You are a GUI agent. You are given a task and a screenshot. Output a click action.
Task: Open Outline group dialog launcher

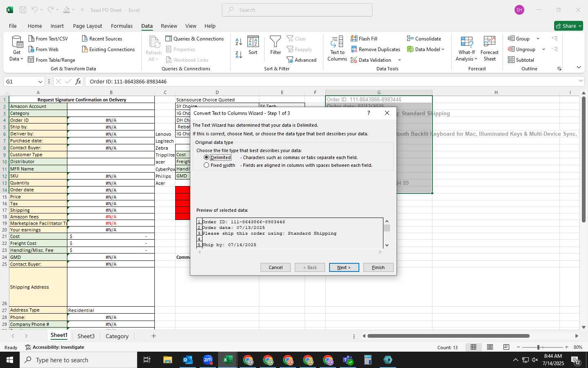[559, 69]
